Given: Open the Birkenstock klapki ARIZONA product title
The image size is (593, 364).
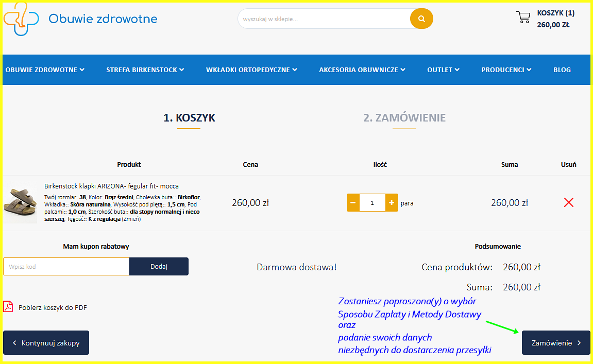Looking at the screenshot, I should (x=111, y=186).
